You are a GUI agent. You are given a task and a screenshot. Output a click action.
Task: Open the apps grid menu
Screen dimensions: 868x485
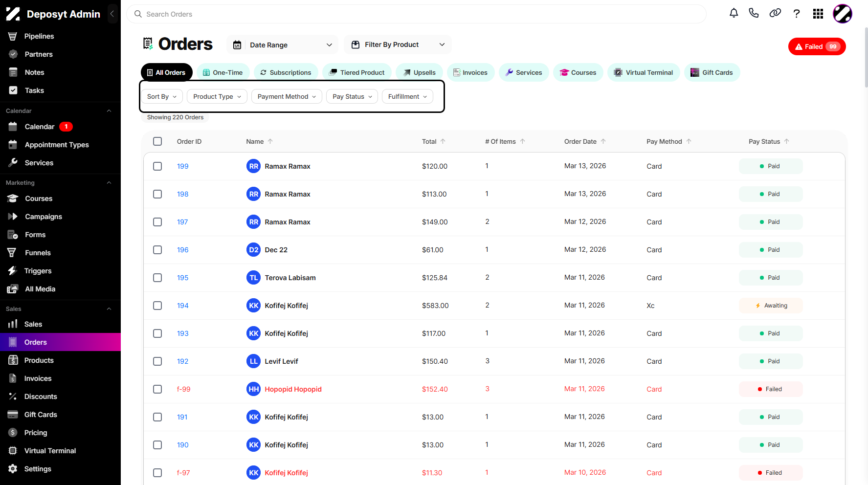(818, 14)
